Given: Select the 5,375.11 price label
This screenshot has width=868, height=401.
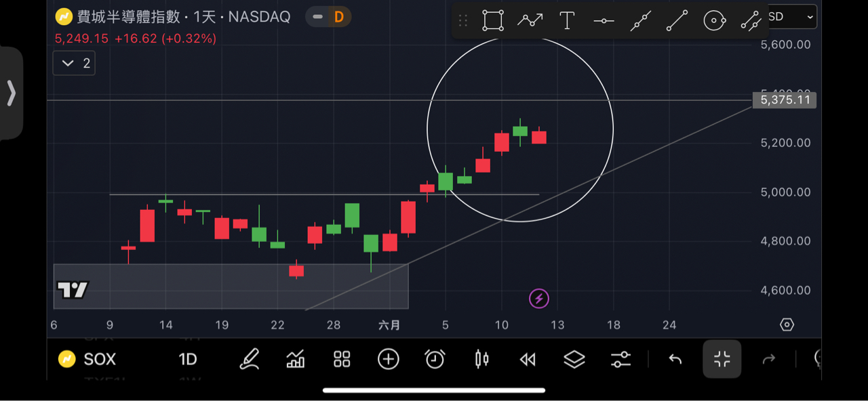Looking at the screenshot, I should tap(785, 100).
